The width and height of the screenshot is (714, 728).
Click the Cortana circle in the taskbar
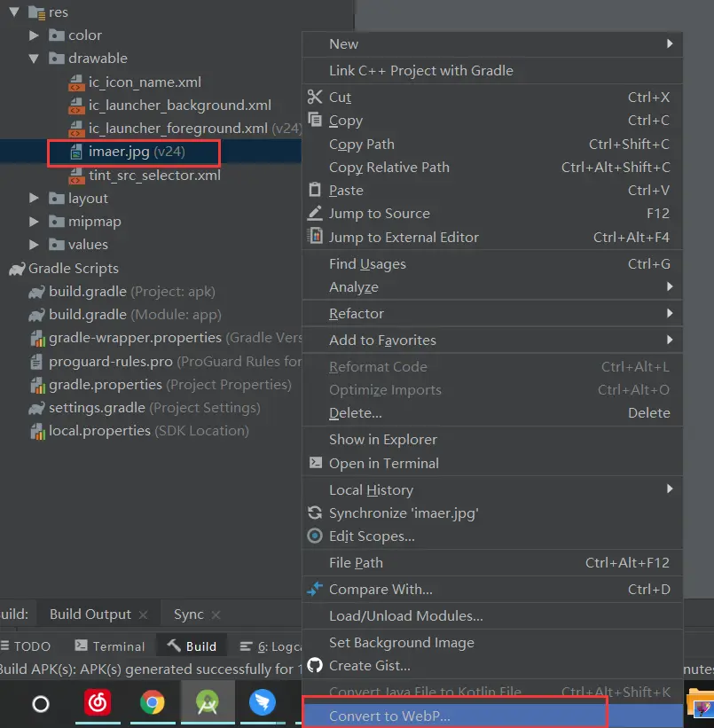[x=41, y=704]
